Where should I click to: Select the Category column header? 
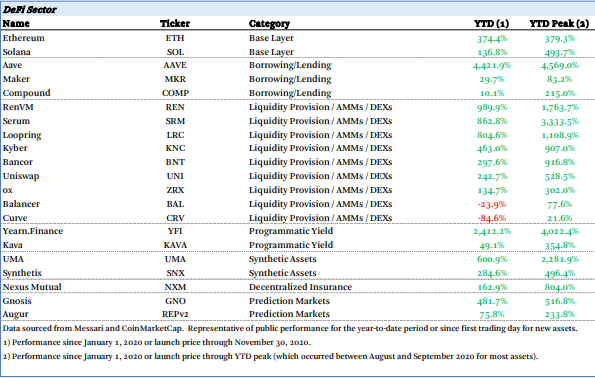(x=269, y=24)
